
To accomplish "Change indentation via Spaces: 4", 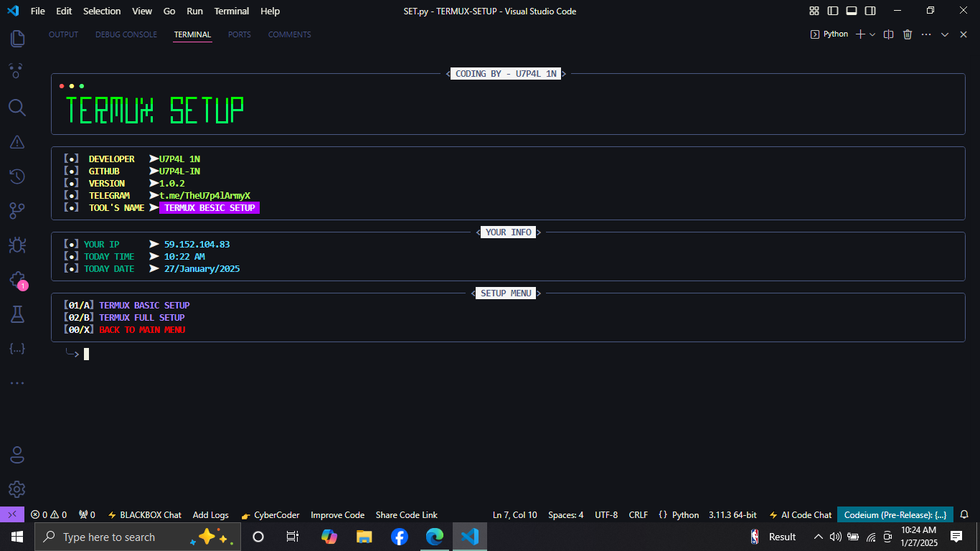I will click(x=565, y=514).
